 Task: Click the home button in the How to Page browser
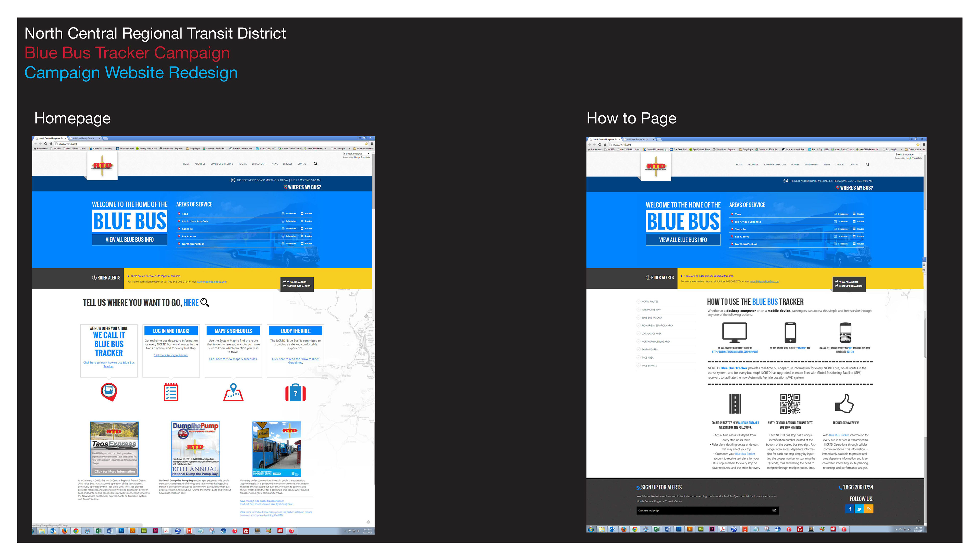(605, 145)
